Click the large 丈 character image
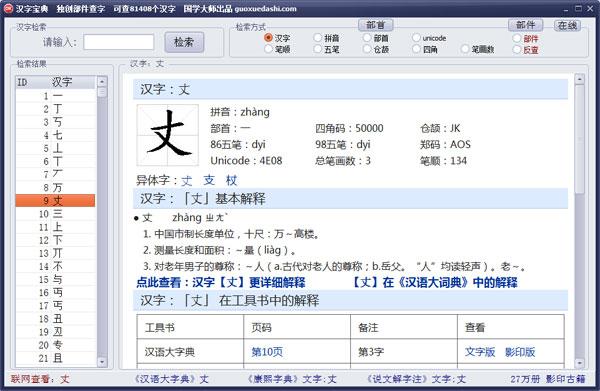 coord(168,135)
